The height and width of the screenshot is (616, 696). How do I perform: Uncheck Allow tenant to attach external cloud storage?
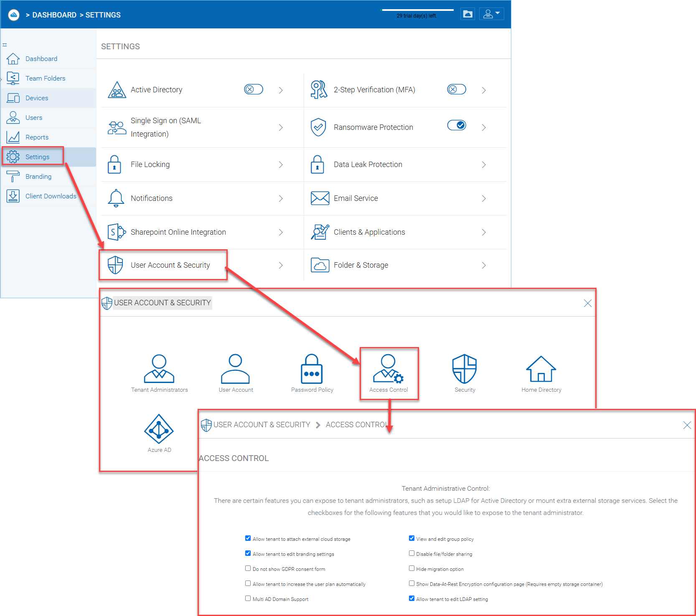[x=248, y=538]
